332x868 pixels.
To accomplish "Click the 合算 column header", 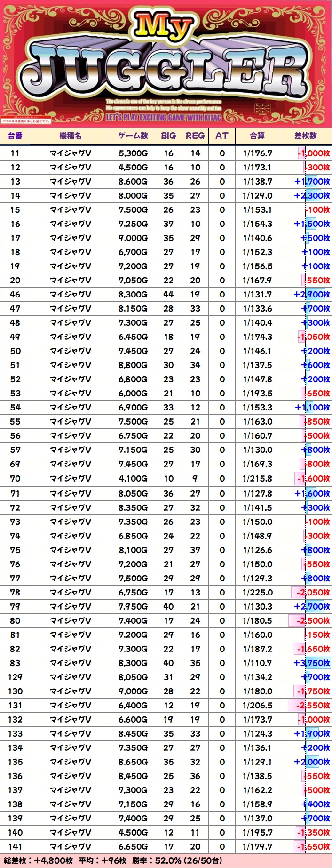I will tap(257, 136).
